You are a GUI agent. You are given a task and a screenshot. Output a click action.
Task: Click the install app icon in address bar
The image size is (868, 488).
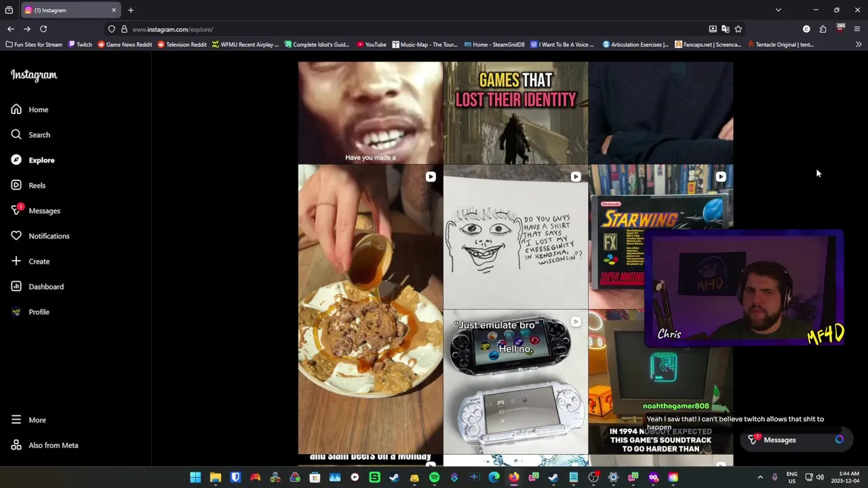[x=713, y=29]
